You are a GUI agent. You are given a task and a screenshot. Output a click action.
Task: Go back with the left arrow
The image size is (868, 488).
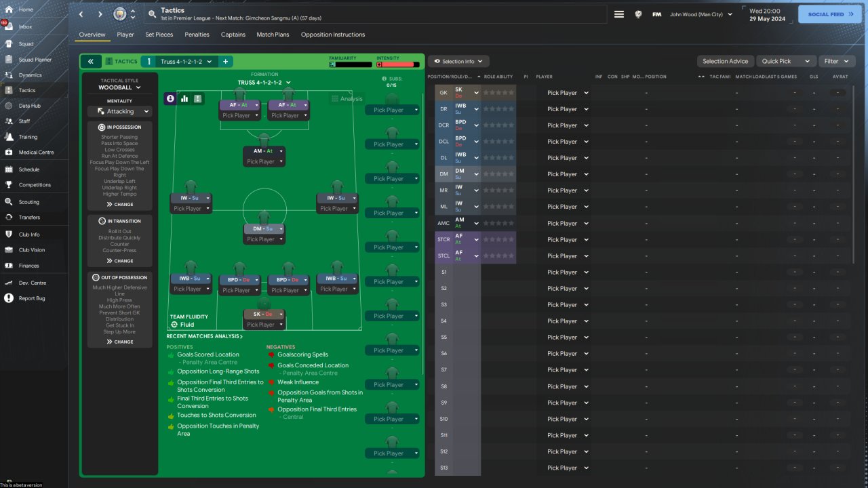tap(81, 14)
